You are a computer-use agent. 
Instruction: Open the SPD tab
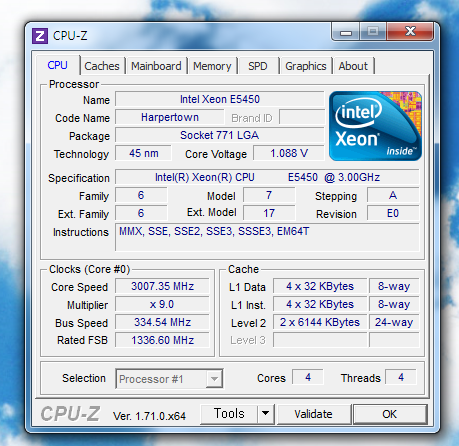(x=258, y=66)
